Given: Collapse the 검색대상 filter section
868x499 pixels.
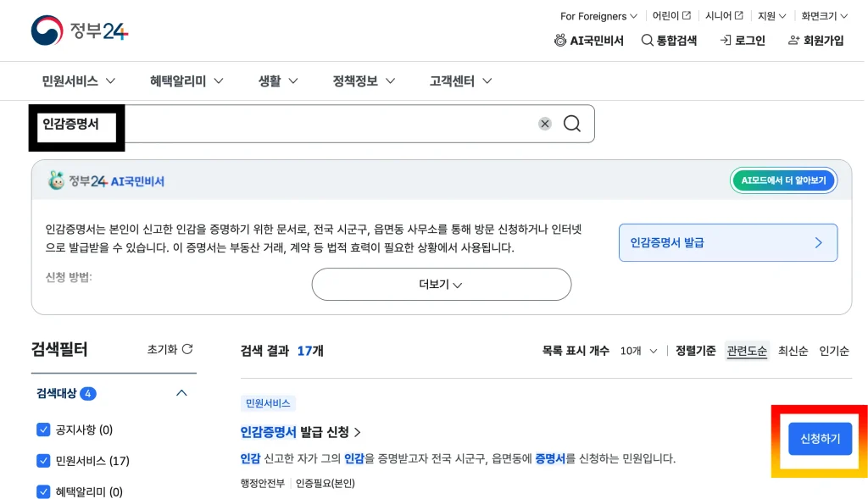Looking at the screenshot, I should [x=181, y=393].
